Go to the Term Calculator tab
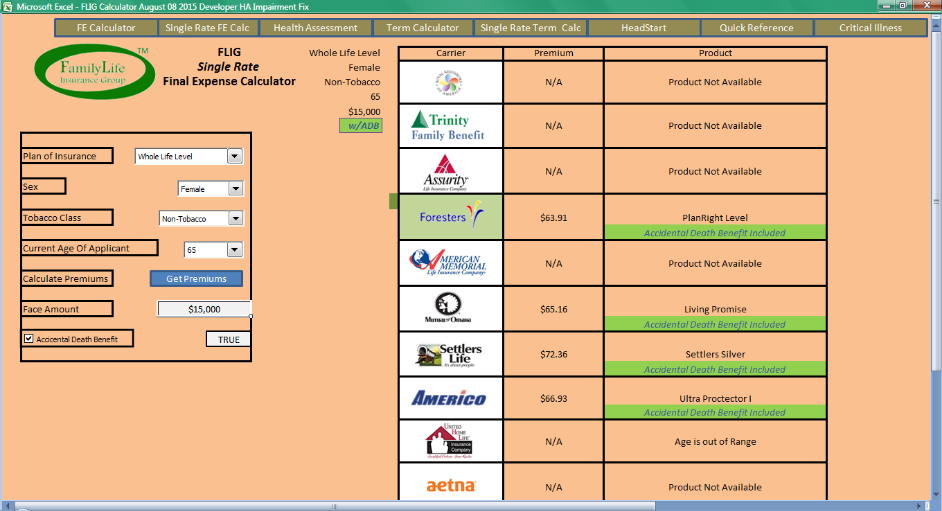The height and width of the screenshot is (511, 942). 422,28
